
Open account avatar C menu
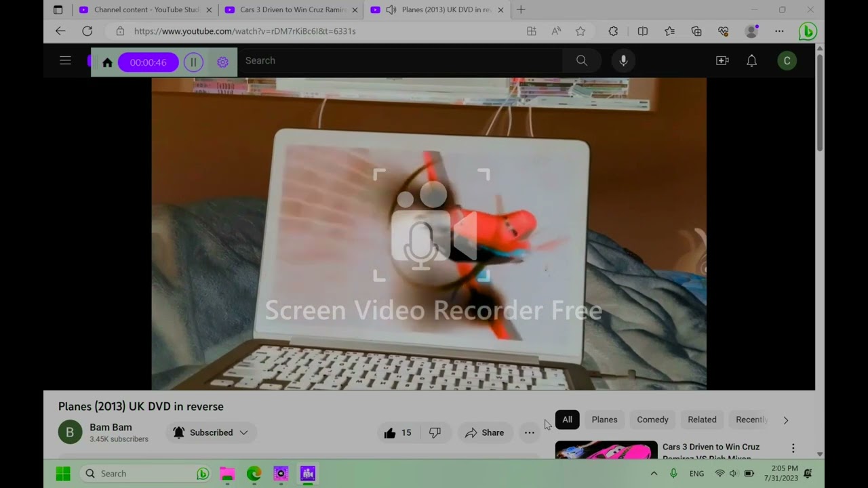click(787, 60)
